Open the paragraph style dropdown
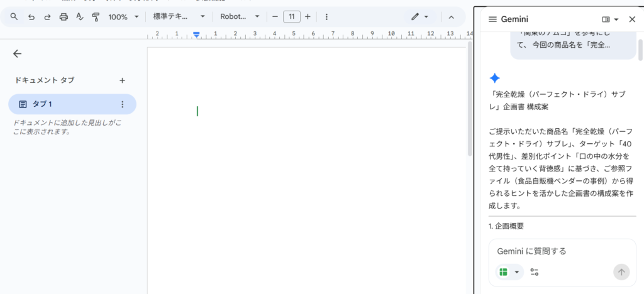Screen dimensions: 644x294 click(x=179, y=17)
